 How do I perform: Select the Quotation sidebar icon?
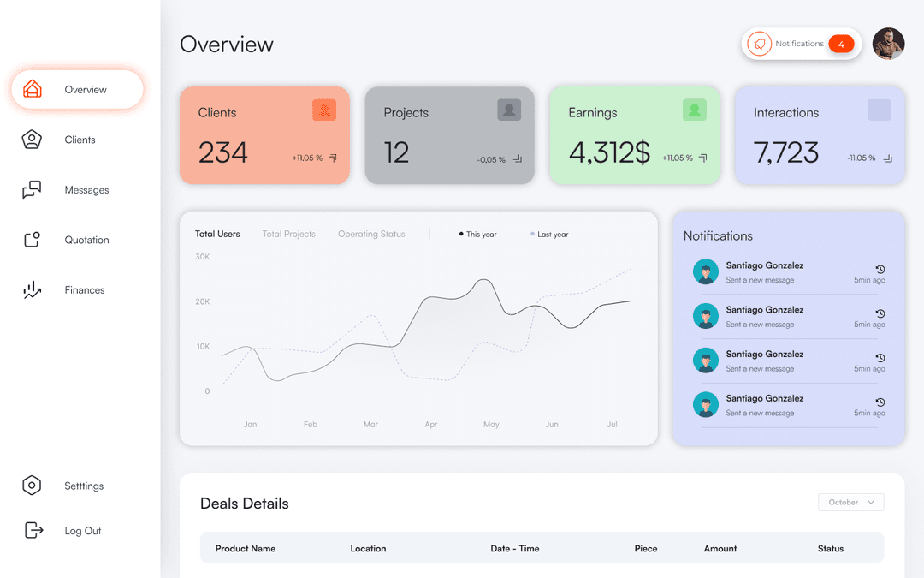[x=32, y=240]
